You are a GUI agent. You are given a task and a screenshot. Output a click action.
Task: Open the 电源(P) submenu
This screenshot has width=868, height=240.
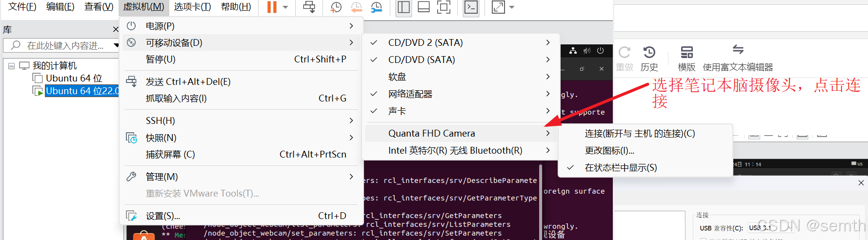click(x=240, y=26)
